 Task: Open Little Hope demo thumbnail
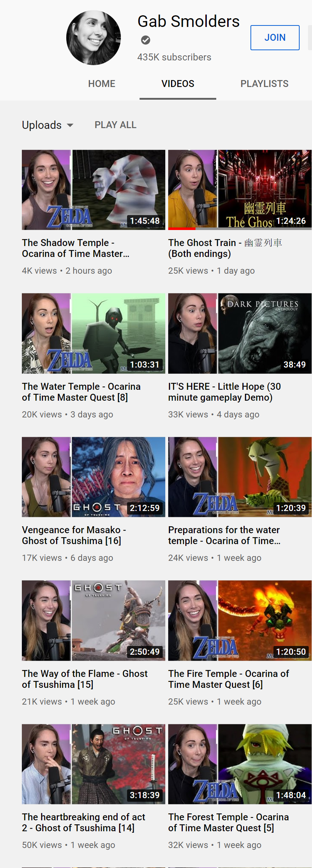click(x=240, y=333)
